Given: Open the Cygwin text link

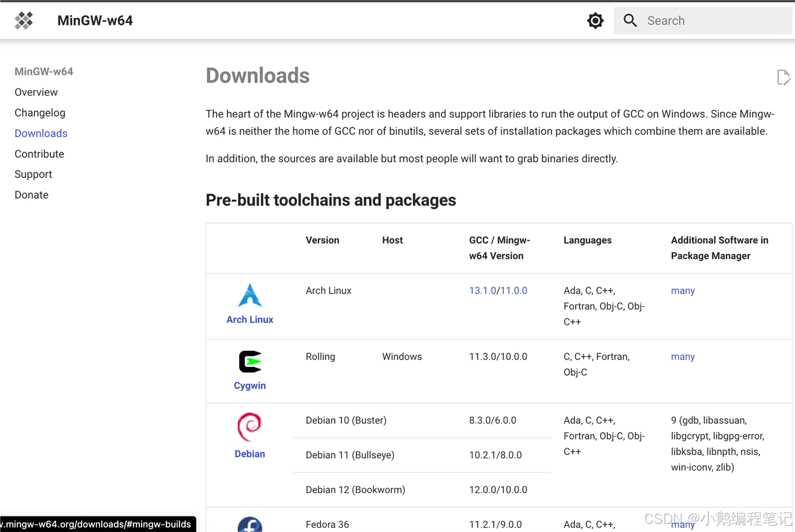Looking at the screenshot, I should click(250, 385).
